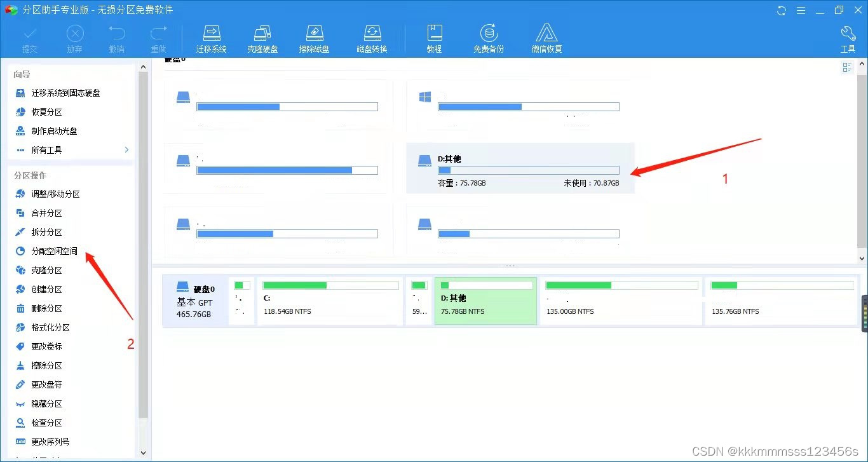Select D:其他 75.78GB block in the disk map

tap(485, 301)
